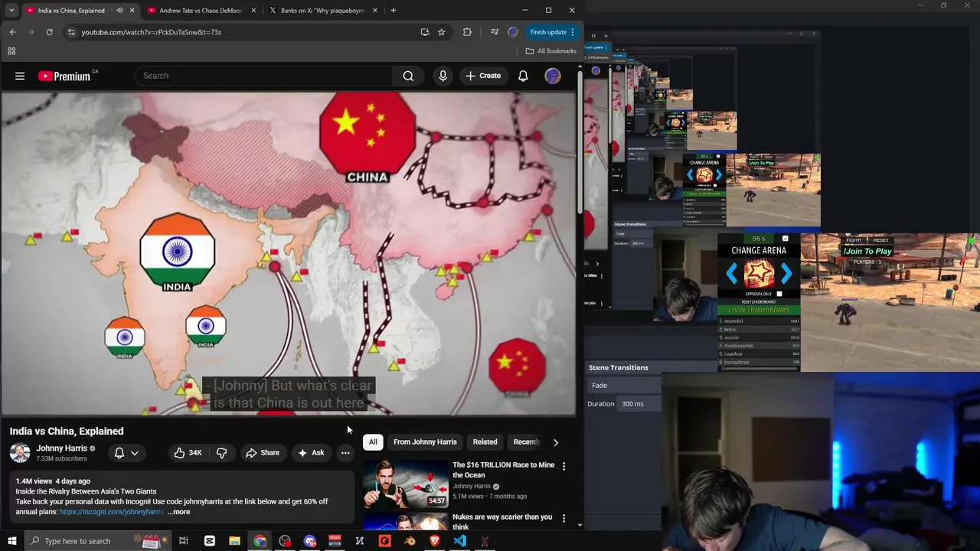Install app icon in address bar
The height and width of the screenshot is (551, 980).
coord(425,32)
